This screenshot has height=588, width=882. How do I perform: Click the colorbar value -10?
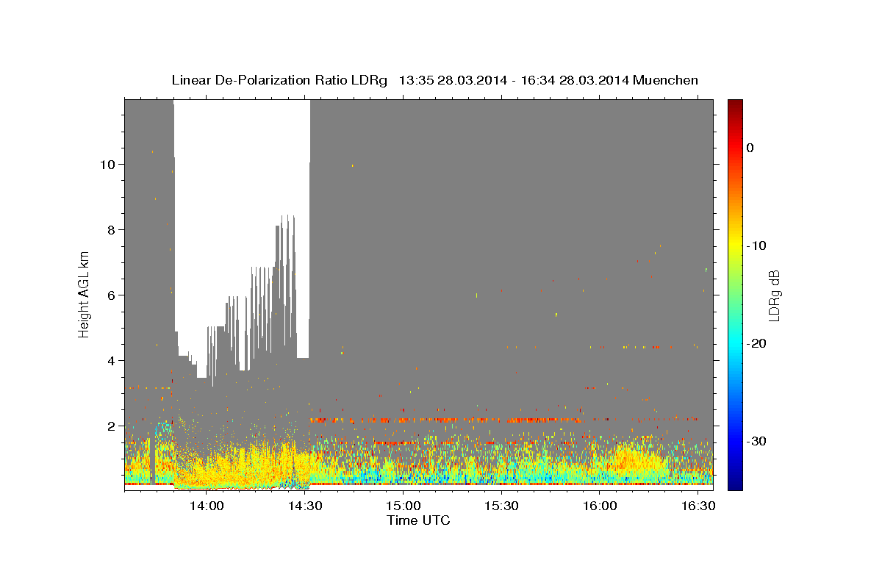click(757, 245)
